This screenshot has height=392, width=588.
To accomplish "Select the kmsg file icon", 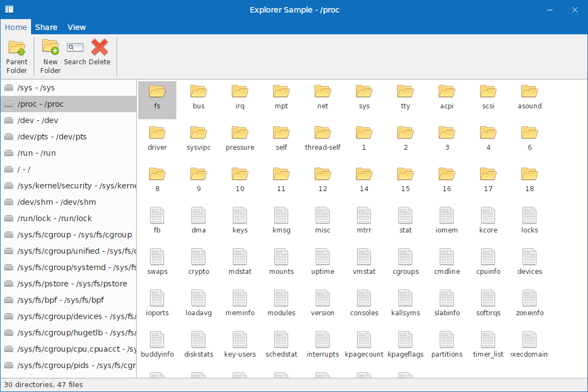I will tap(281, 224).
